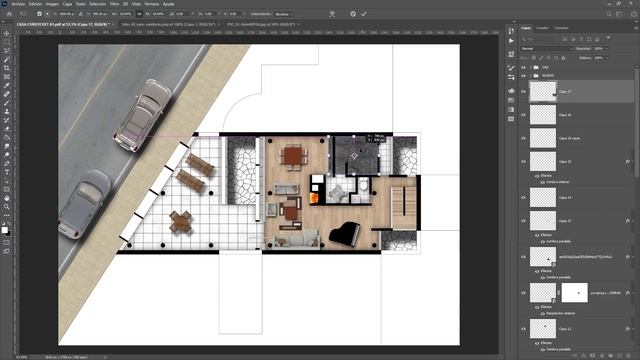Screen dimensions: 640x360
Task: Switch to the second document tab
Action: click(168, 24)
